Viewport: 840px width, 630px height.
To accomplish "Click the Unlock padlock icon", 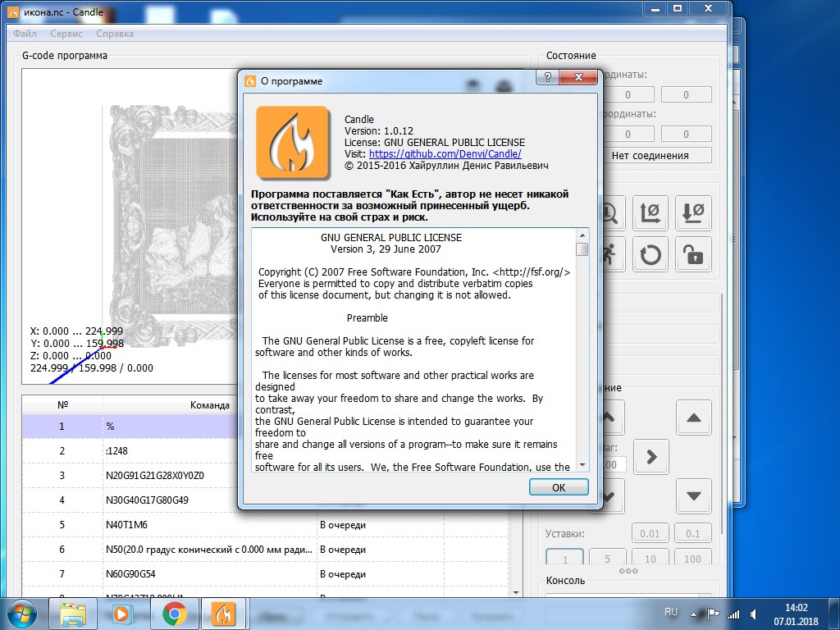I will coord(693,254).
